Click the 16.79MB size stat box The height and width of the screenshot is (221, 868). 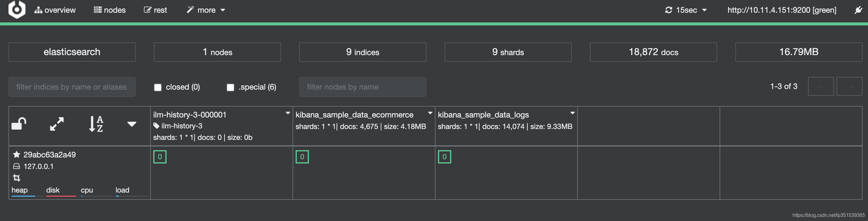(x=799, y=52)
